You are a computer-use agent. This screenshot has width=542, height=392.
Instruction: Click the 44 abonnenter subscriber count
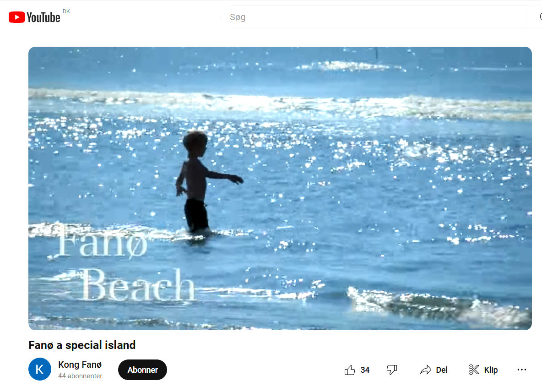pos(80,376)
